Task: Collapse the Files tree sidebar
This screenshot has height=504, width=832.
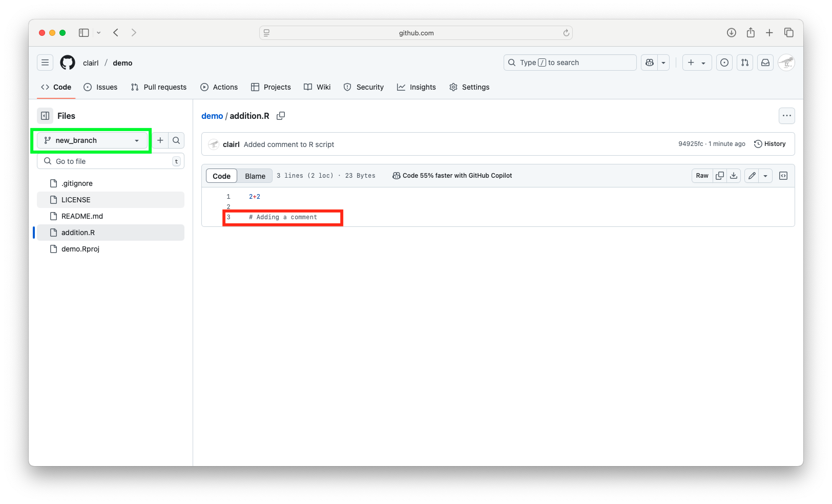Action: [45, 116]
